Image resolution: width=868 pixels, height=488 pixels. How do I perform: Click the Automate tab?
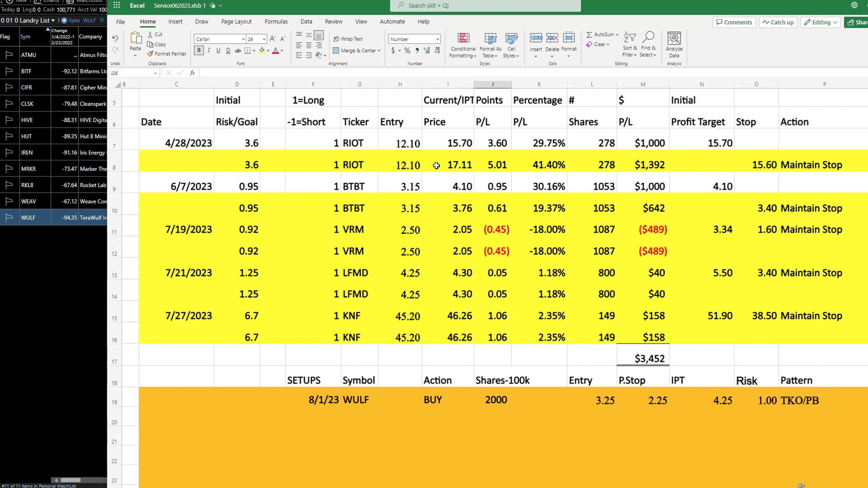click(x=392, y=21)
